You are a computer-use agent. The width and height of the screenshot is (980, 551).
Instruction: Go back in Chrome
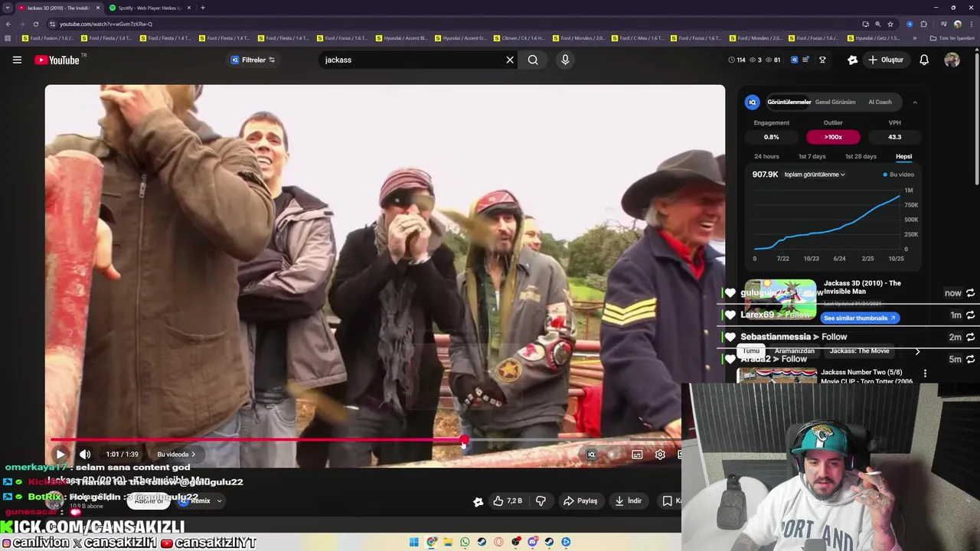coord(8,24)
